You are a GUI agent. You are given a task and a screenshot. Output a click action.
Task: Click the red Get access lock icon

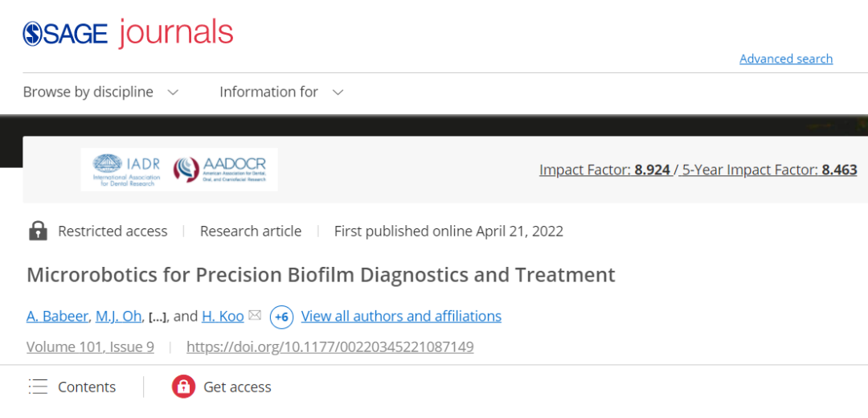click(x=183, y=387)
